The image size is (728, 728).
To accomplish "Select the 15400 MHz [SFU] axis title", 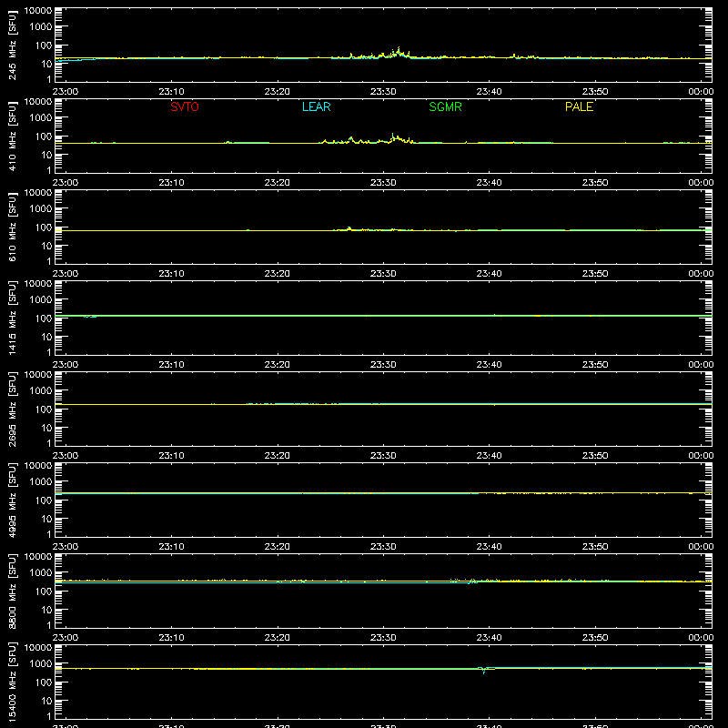I will click(x=13, y=682).
